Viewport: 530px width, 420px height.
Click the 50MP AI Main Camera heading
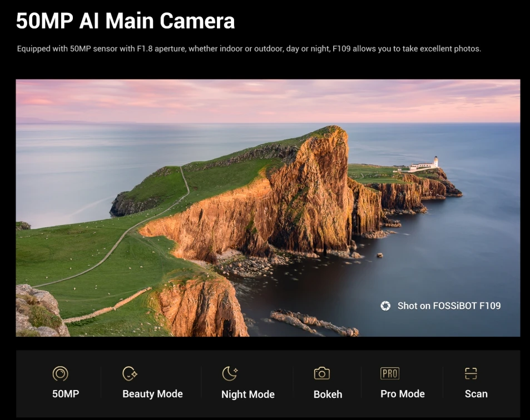click(x=125, y=21)
